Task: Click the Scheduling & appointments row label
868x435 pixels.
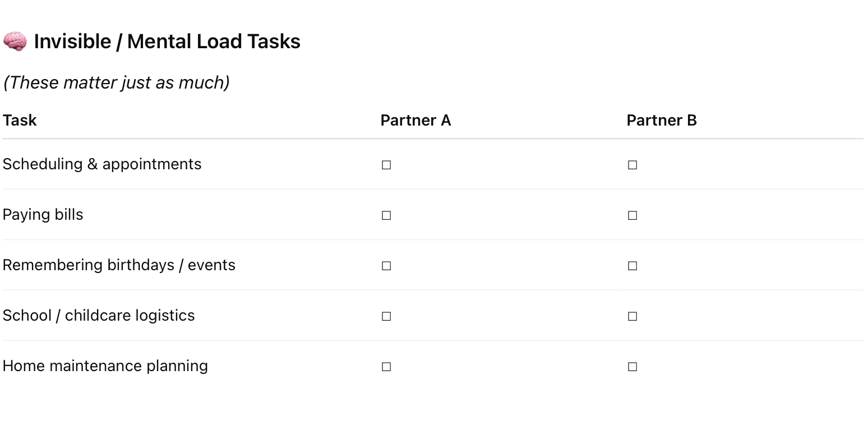Action: pos(102,164)
